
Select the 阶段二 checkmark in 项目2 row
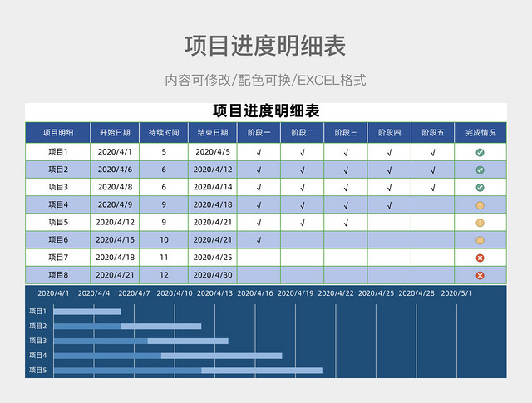303,170
